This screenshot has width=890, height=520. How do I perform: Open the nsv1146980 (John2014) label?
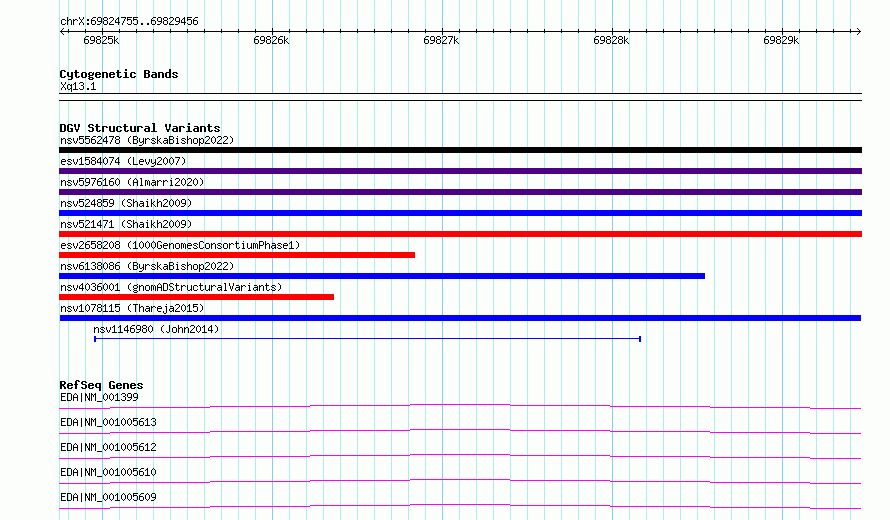coord(156,329)
